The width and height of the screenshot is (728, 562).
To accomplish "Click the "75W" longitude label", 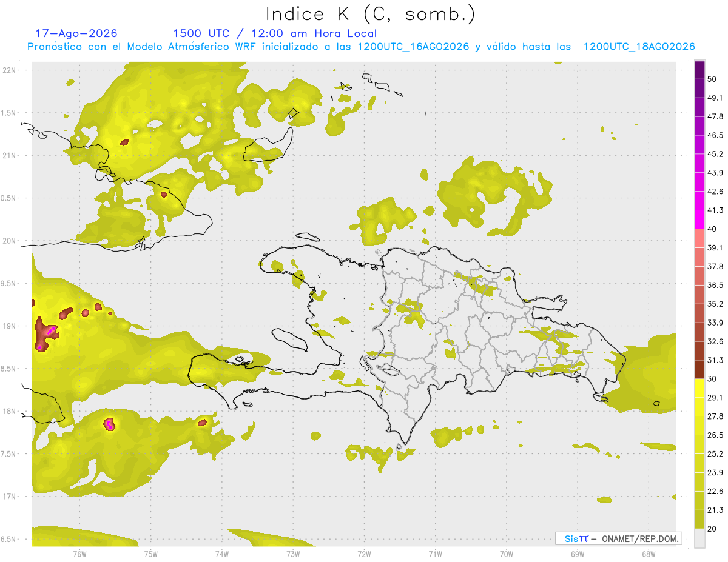I will pos(151,554).
